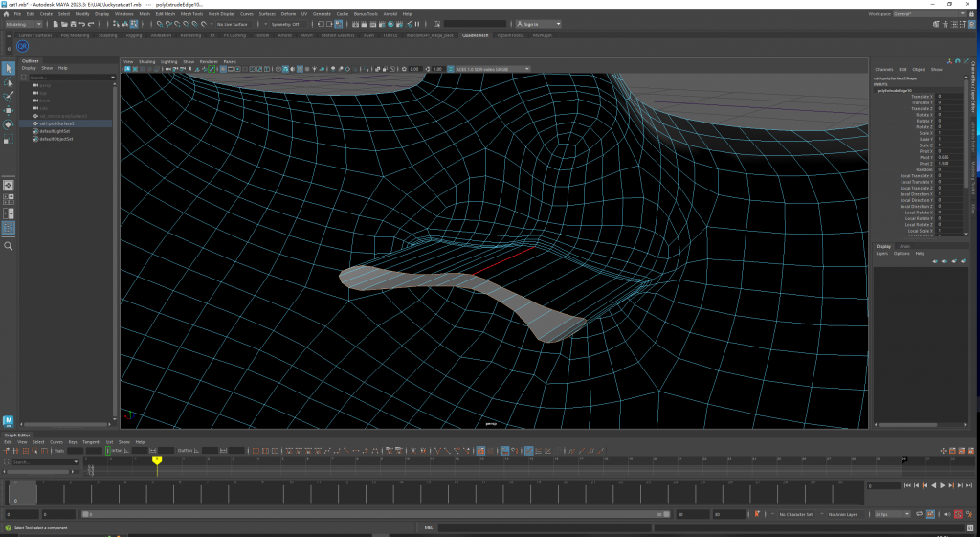The width and height of the screenshot is (980, 537).
Task: Switch to the Rigging shelf tab
Action: click(x=134, y=35)
